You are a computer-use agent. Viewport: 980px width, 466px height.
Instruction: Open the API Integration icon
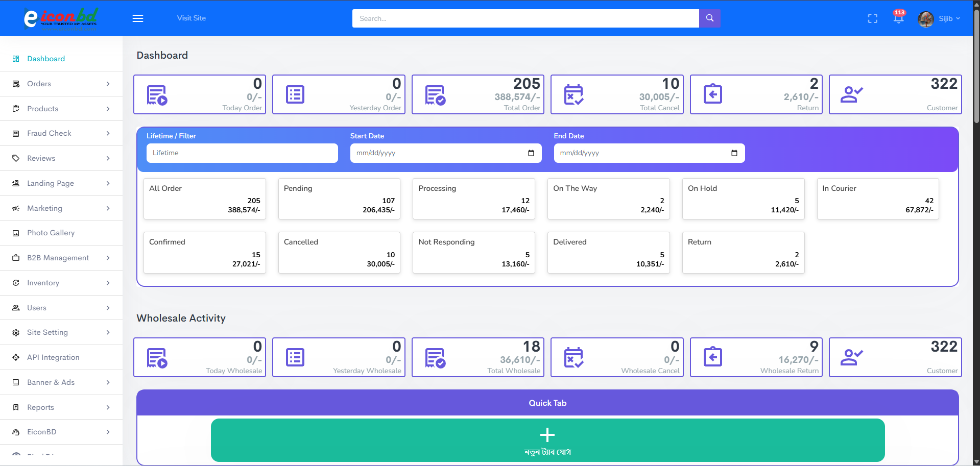click(x=16, y=357)
